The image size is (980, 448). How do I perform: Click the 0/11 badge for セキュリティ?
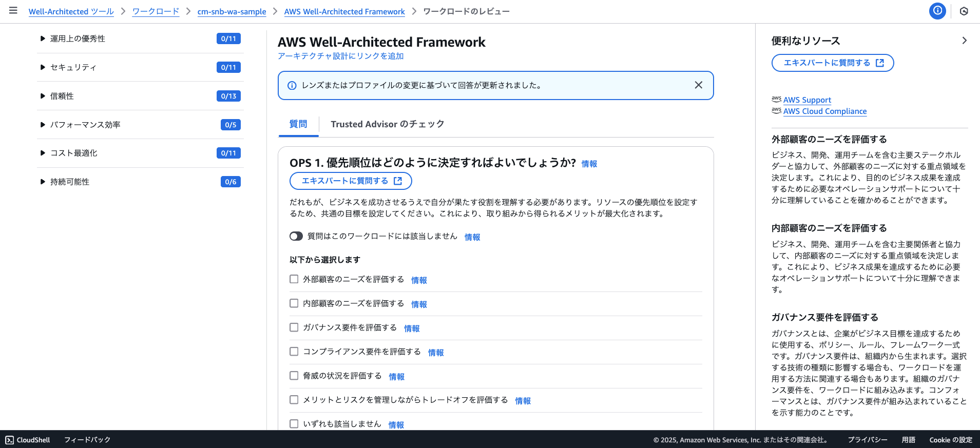tap(228, 67)
